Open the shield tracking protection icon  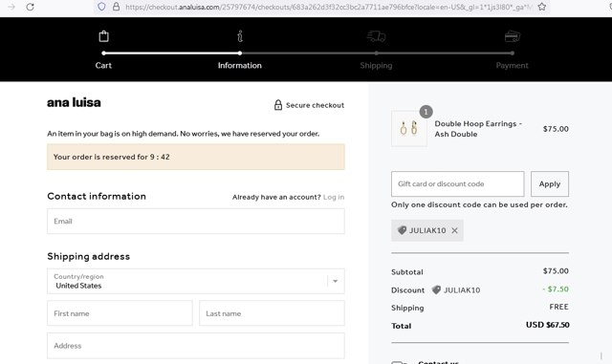click(101, 7)
